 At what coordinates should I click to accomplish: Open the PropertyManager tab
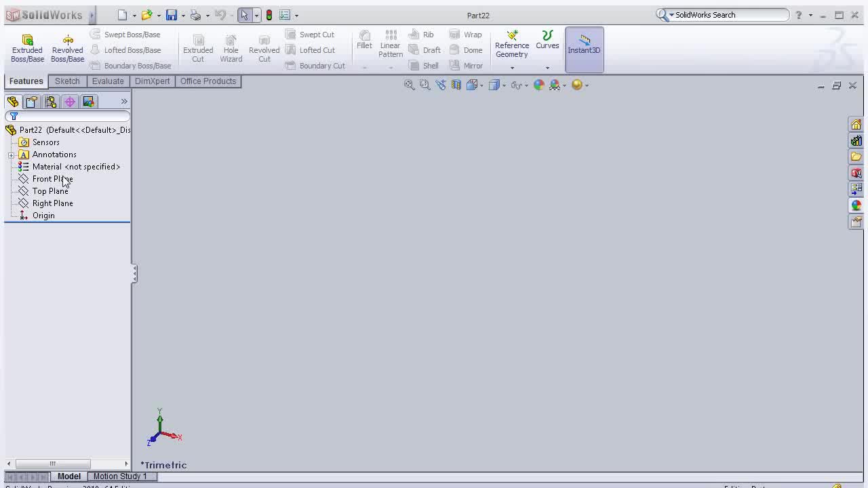coord(32,102)
